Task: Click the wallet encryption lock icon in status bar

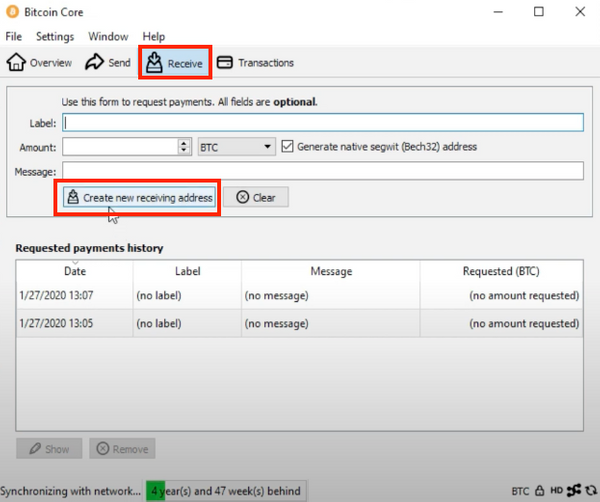Action: [x=539, y=491]
